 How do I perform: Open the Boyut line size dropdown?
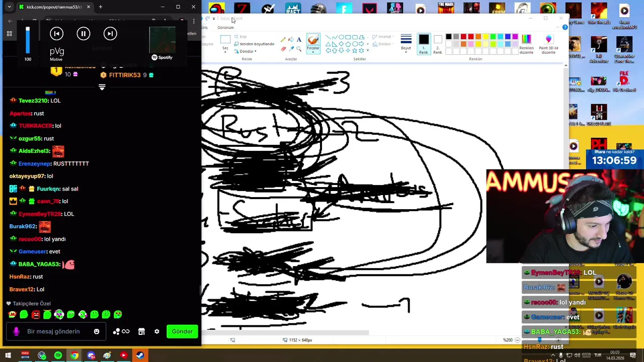click(x=406, y=44)
